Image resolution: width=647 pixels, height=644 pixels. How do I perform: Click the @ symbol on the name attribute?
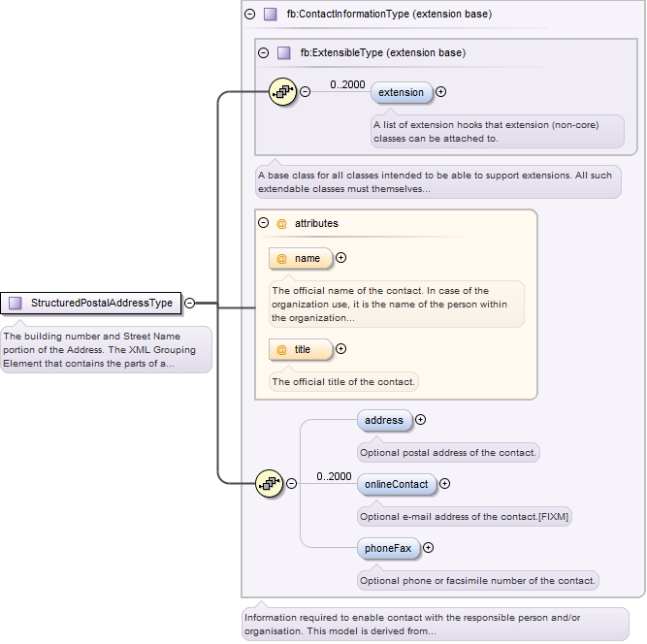[282, 258]
